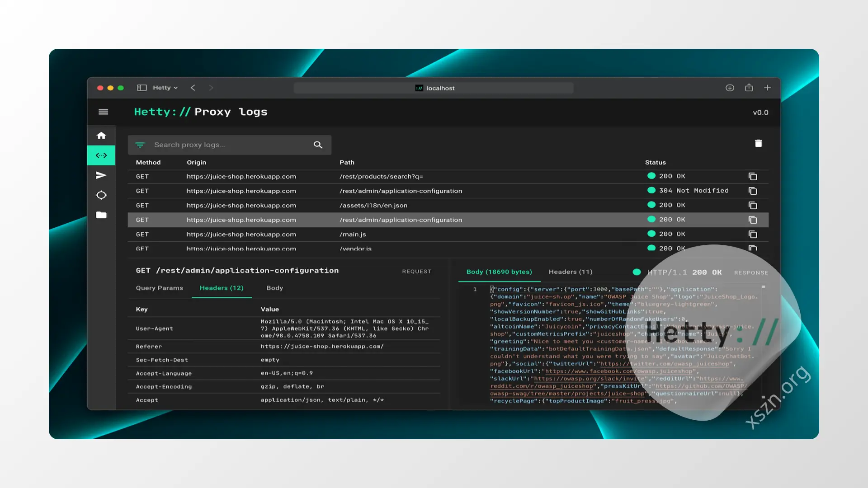Toggle the browser sidebar panel
This screenshot has width=868, height=488.
point(142,88)
